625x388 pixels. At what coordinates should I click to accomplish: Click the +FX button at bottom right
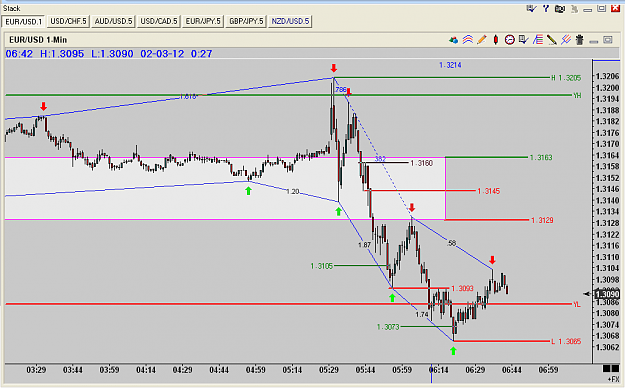(x=612, y=379)
